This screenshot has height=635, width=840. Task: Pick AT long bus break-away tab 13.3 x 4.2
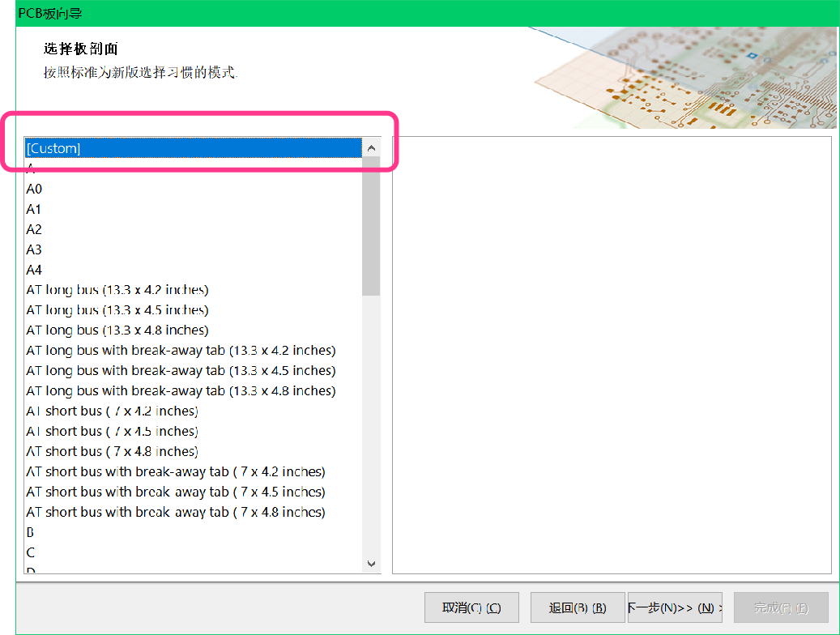coord(194,351)
